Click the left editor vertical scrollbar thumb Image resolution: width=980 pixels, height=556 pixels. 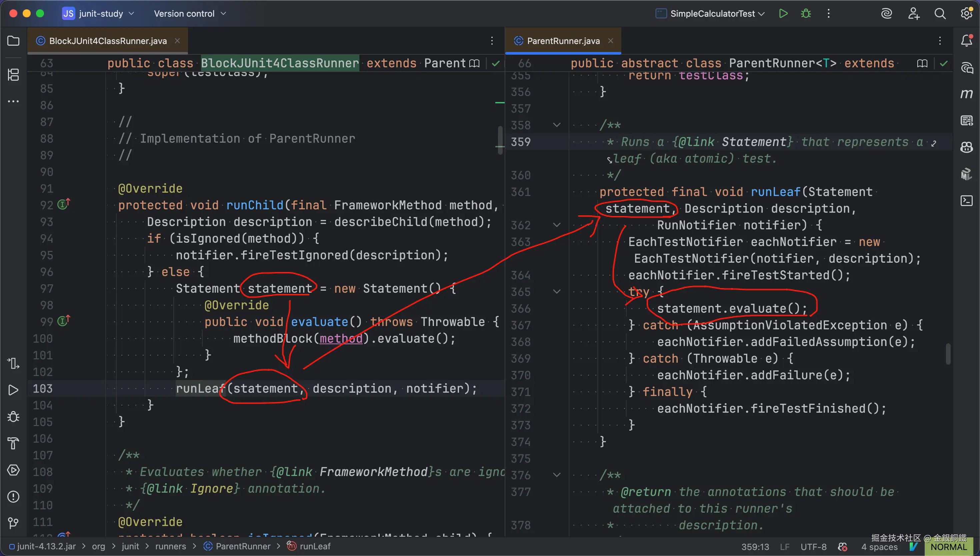point(500,140)
